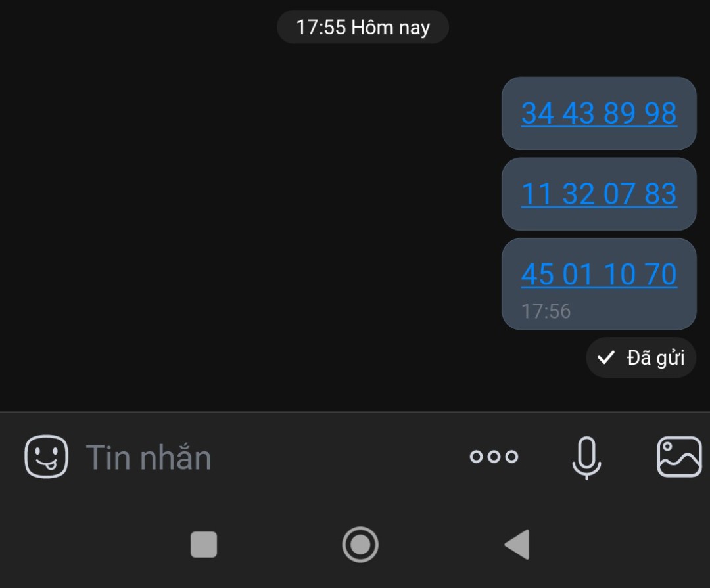
Task: Open the 34 43 89 98 number link
Action: pyautogui.click(x=599, y=113)
